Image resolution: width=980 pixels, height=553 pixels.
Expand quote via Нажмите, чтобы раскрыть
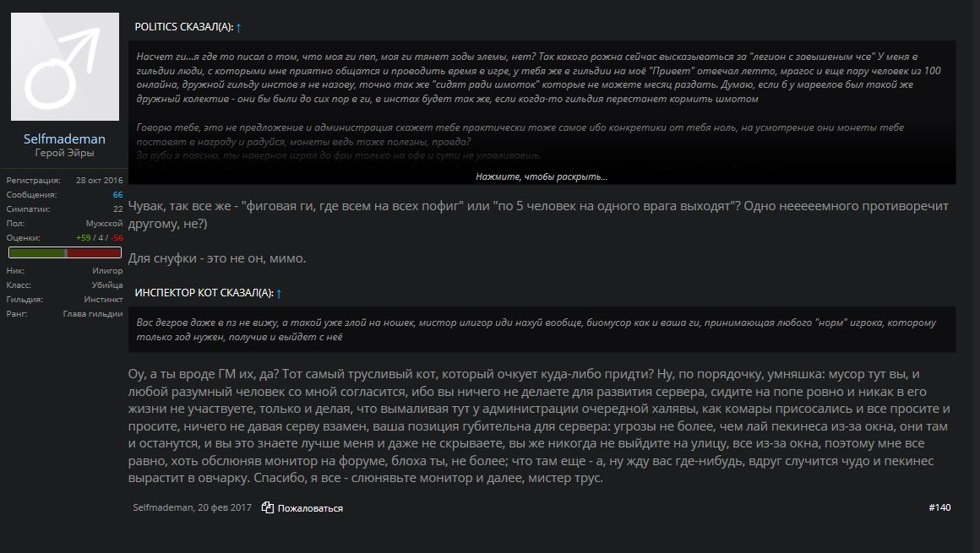pyautogui.click(x=542, y=176)
